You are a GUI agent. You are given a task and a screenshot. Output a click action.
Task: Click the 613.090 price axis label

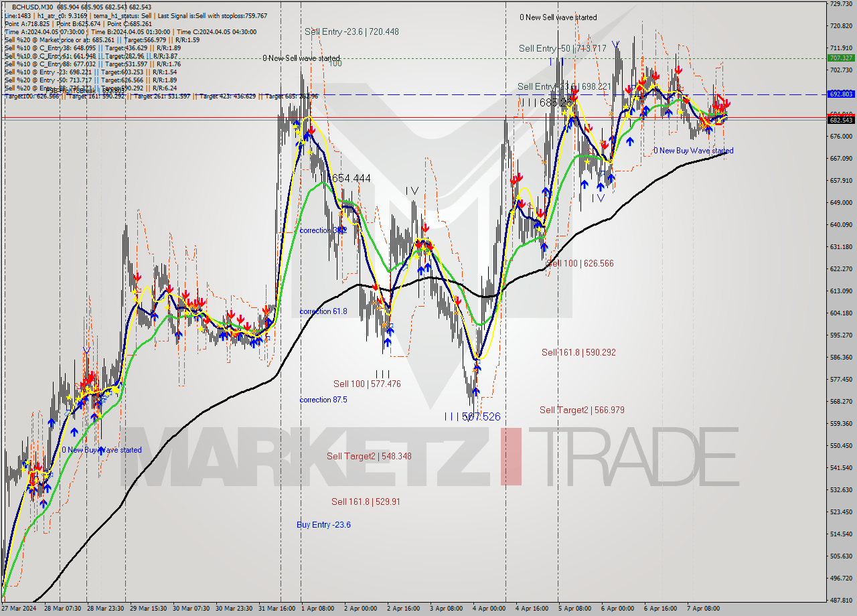(x=841, y=291)
